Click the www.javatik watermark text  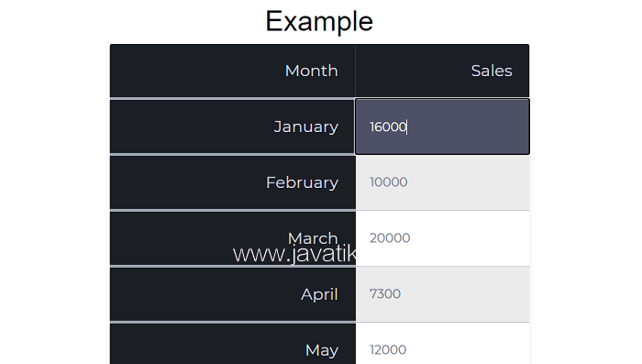pos(294,254)
